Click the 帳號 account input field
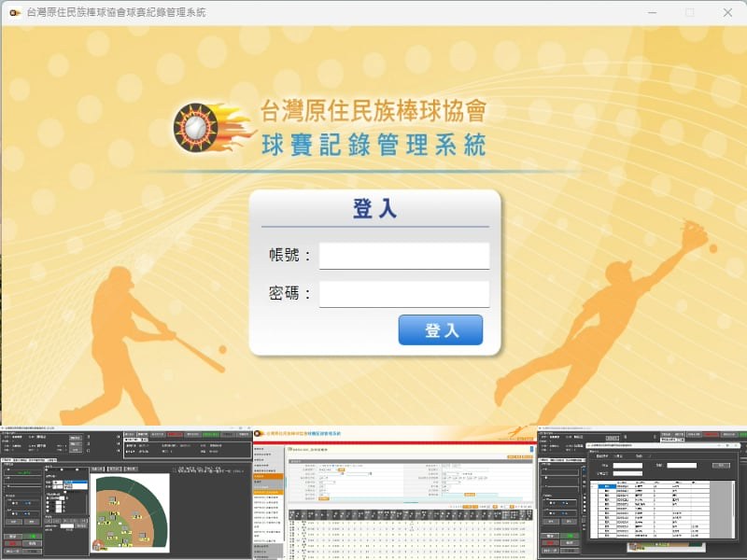747x560 pixels. 403,256
